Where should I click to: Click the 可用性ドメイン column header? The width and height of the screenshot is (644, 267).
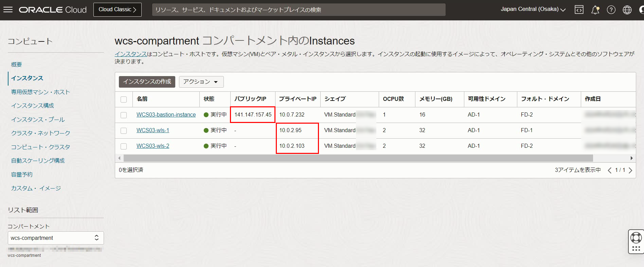coord(487,99)
